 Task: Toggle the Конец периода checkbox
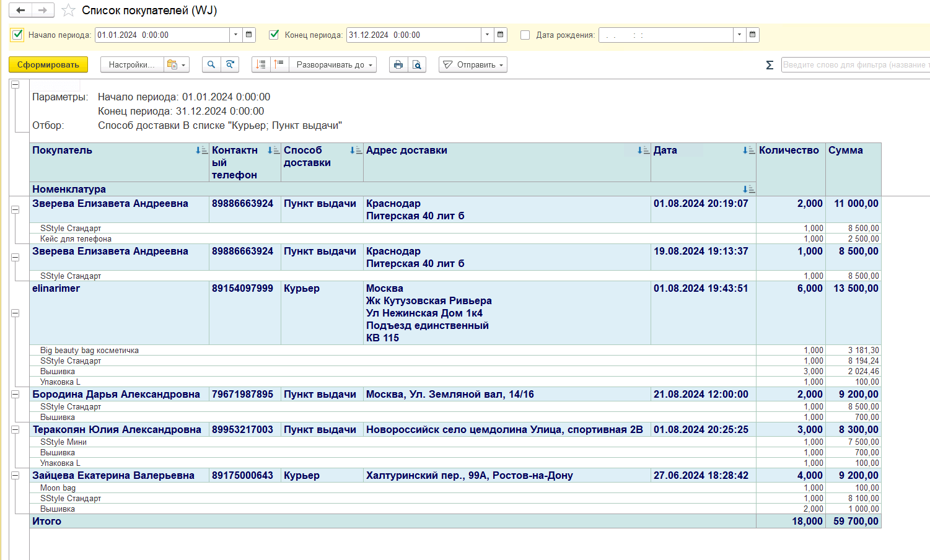coord(274,35)
